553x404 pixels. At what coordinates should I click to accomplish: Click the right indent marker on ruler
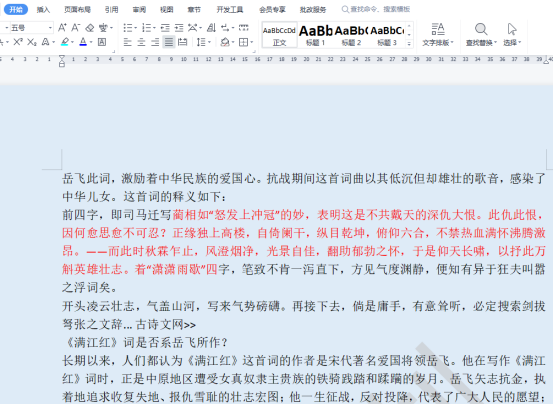[x=546, y=62]
